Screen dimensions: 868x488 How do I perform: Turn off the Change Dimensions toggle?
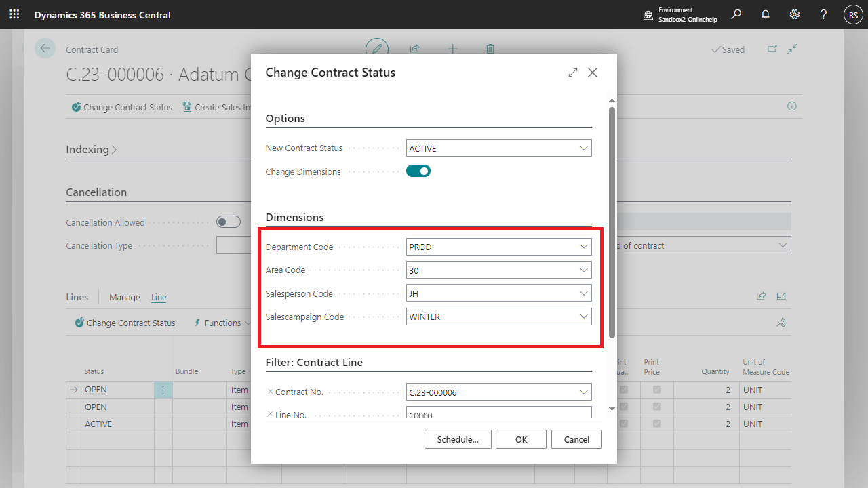click(x=418, y=171)
